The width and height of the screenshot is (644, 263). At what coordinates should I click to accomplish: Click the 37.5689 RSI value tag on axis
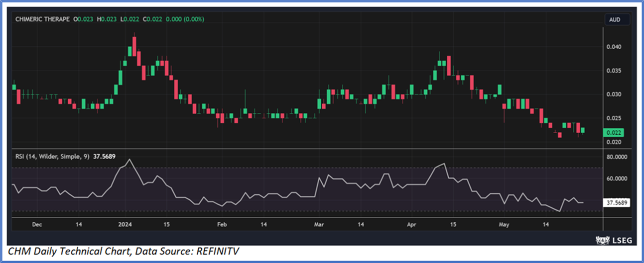point(617,203)
